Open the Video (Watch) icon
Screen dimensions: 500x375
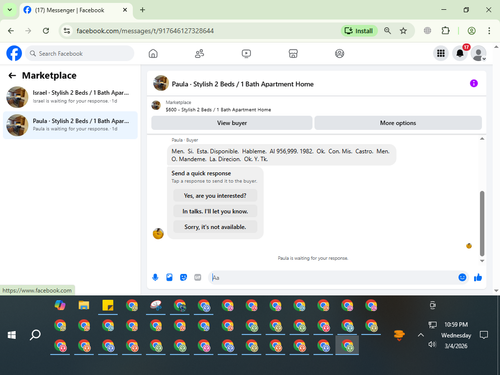(x=246, y=53)
